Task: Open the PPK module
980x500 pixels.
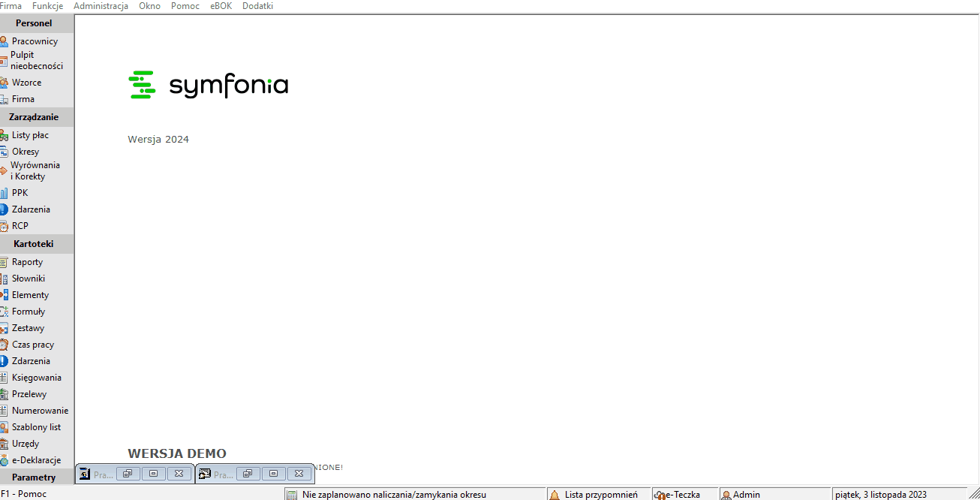Action: [x=20, y=193]
